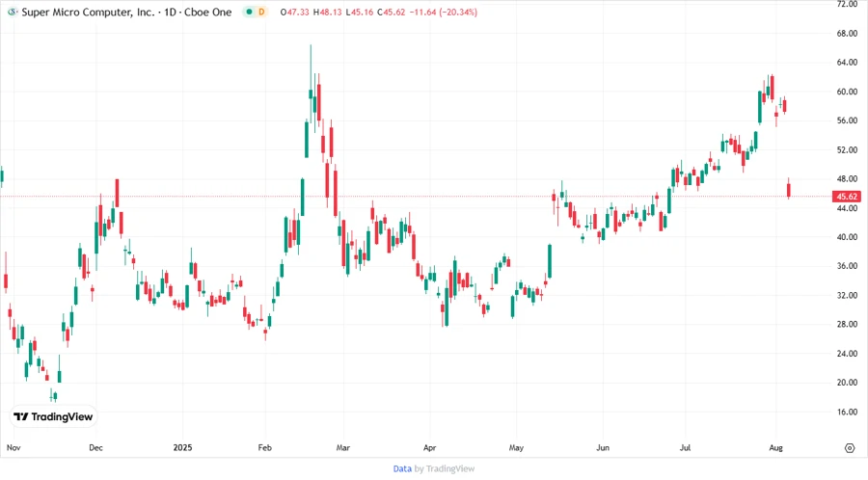Click the 72.00 price axis label
This screenshot has height=480, width=868.
(x=847, y=5)
